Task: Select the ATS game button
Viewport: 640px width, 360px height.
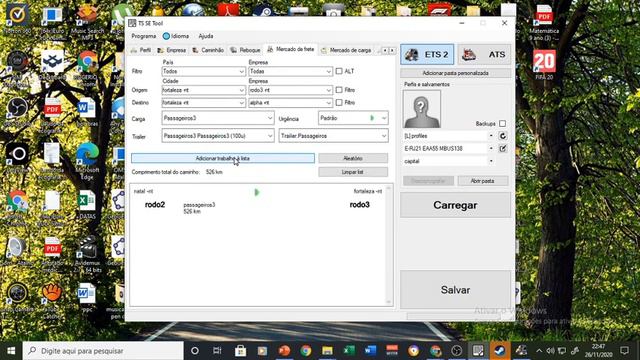Action: [x=484, y=54]
